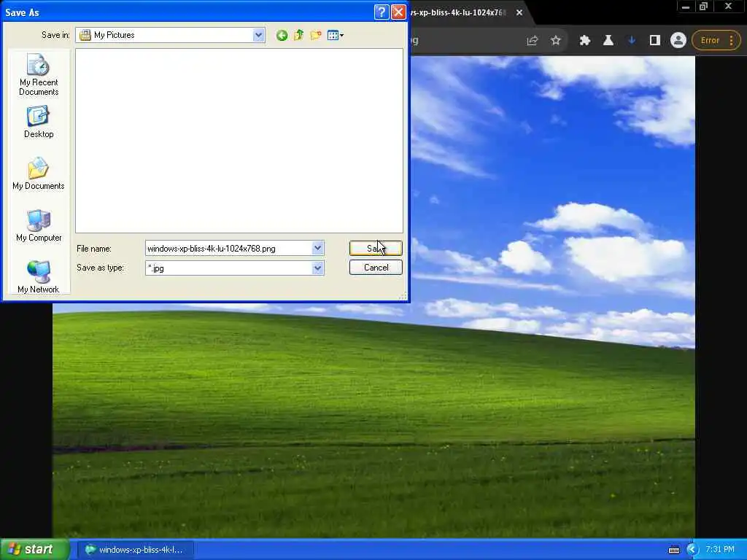
Task: Bookmark this page with the star icon
Action: 555,41
